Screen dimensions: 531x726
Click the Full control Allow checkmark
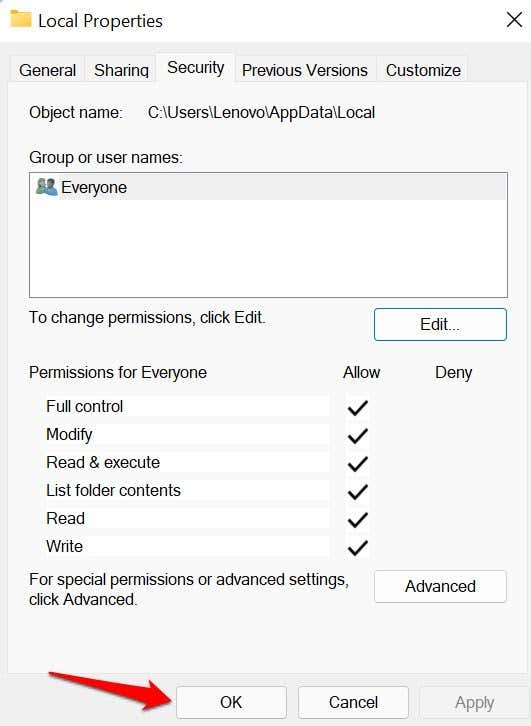pyautogui.click(x=358, y=407)
